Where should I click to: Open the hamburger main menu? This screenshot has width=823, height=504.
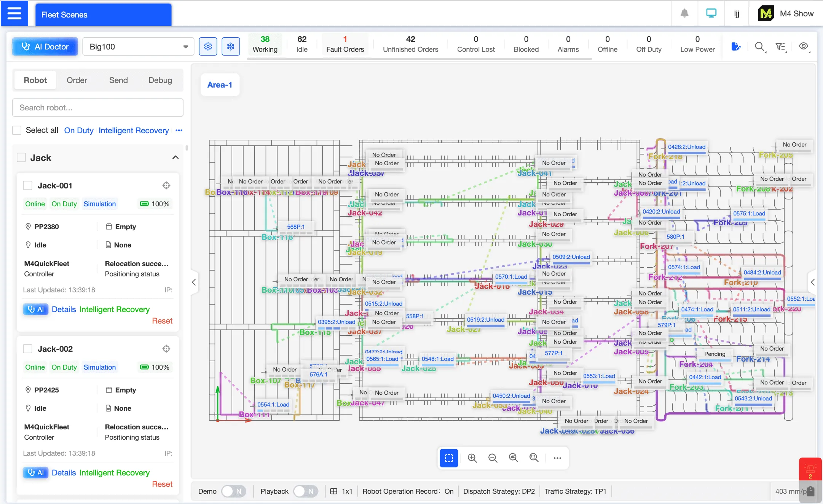14,14
